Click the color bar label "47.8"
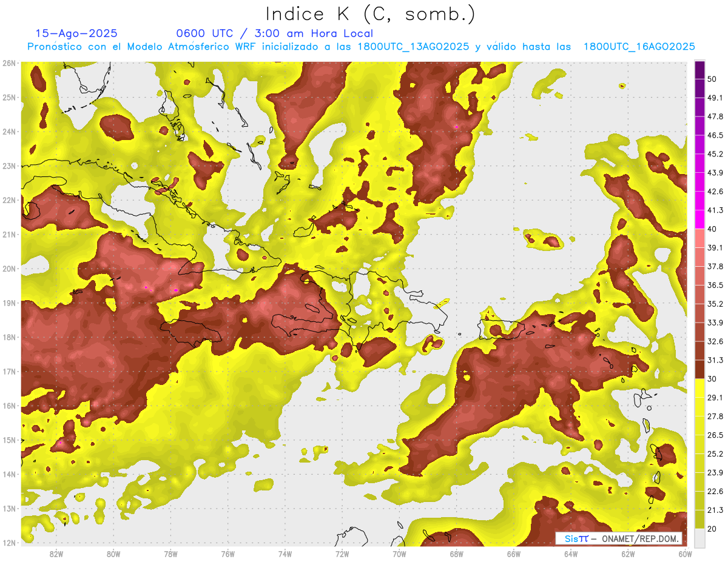The height and width of the screenshot is (562, 728). (x=715, y=116)
